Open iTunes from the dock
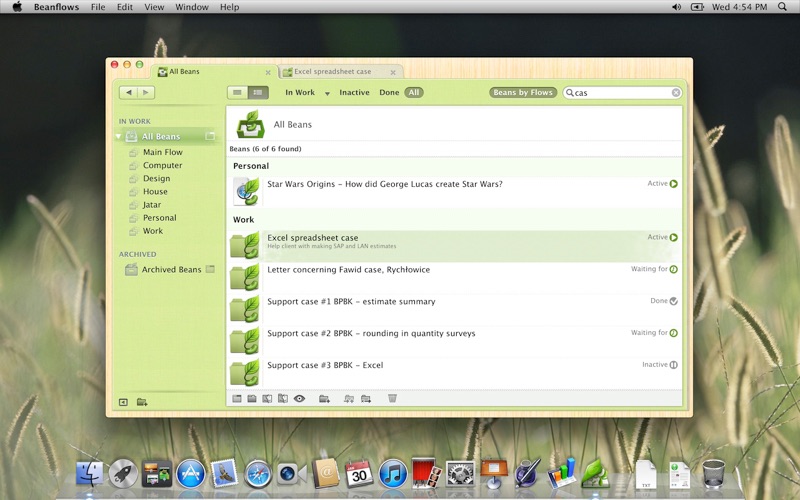800x500 pixels. tap(392, 473)
